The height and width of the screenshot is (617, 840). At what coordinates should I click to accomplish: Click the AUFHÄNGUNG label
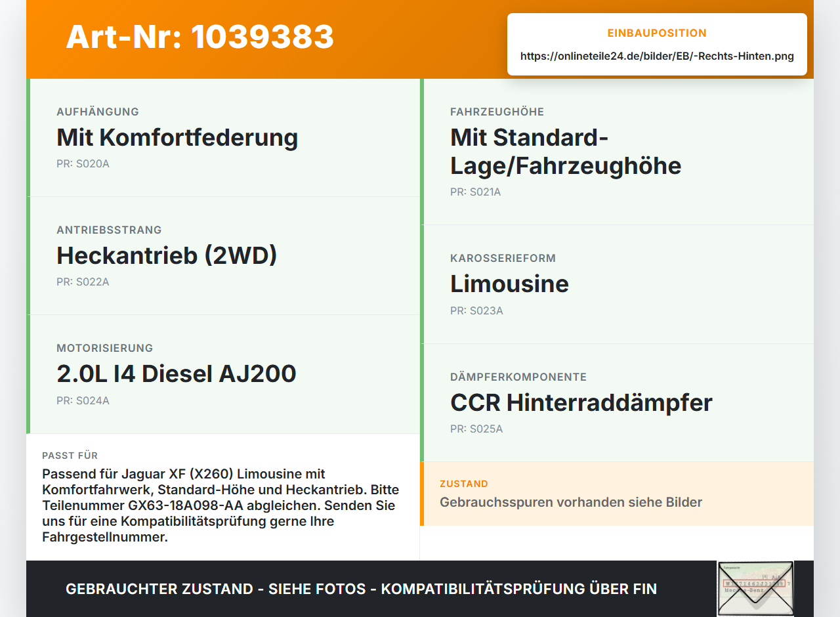point(98,112)
